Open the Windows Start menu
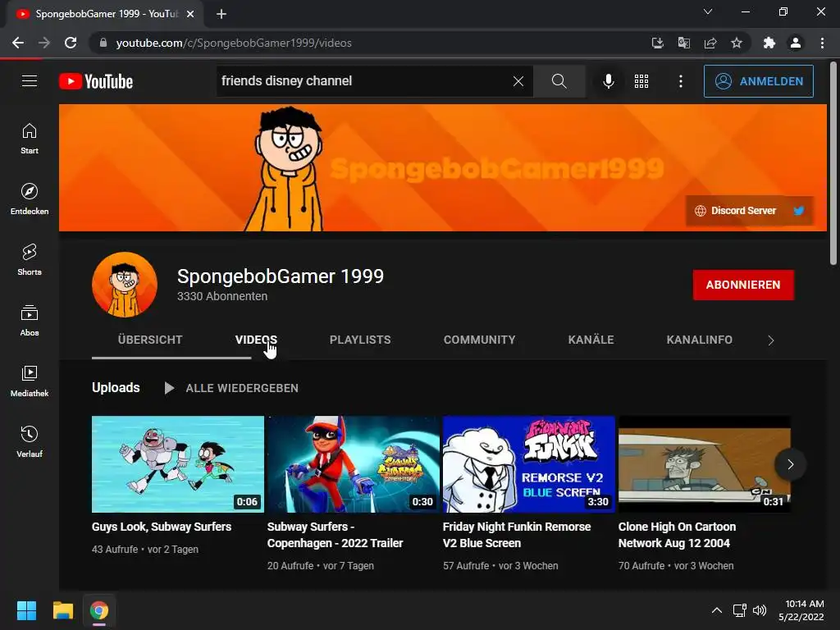 [x=26, y=610]
